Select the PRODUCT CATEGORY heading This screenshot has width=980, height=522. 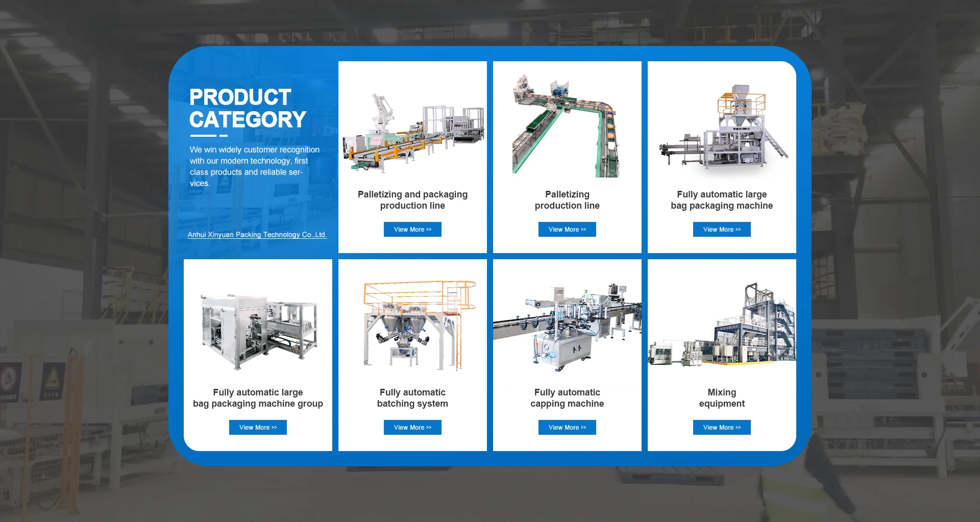[248, 108]
